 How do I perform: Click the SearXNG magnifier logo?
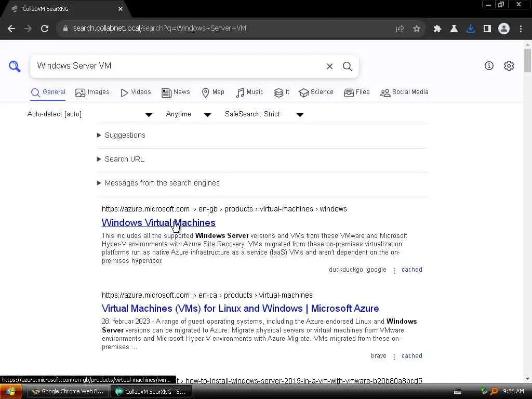(15, 66)
